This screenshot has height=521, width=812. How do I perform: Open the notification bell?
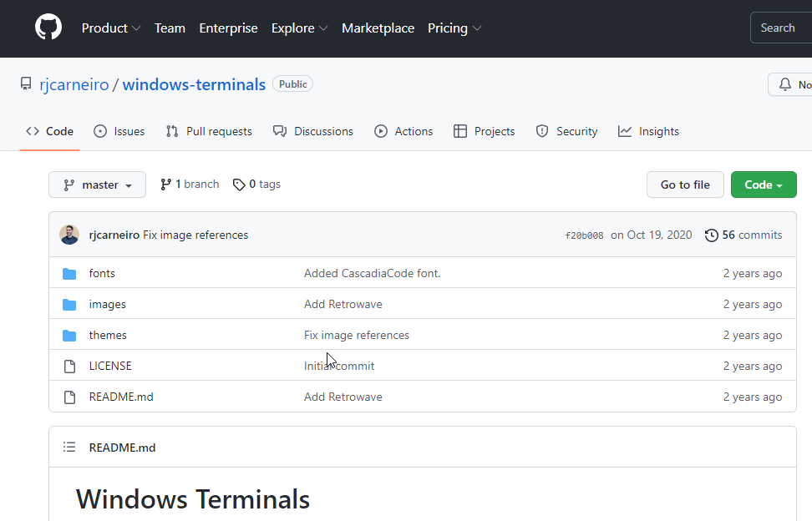pyautogui.click(x=784, y=83)
